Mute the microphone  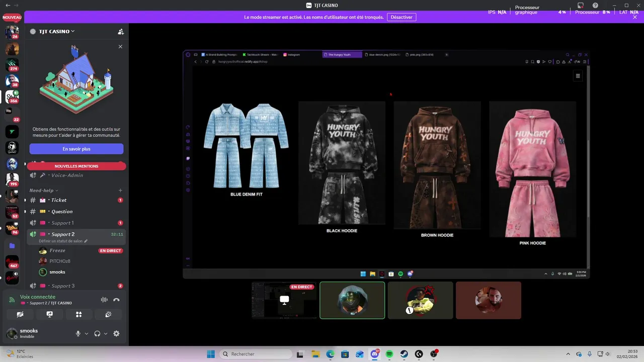coord(78,333)
